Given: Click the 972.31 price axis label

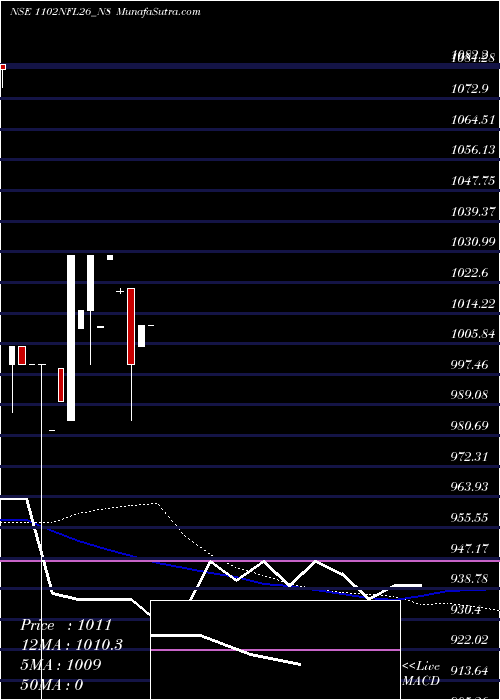Looking at the screenshot, I should 471,457.
